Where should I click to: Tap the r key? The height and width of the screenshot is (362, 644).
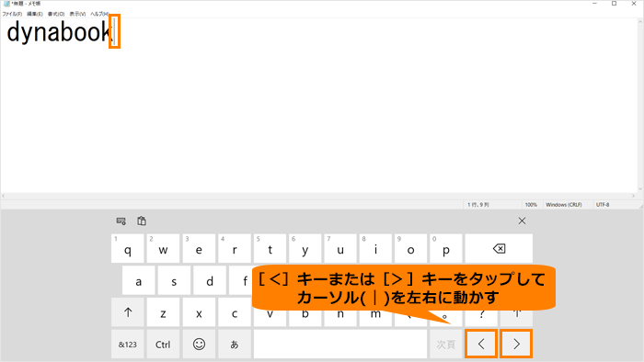click(x=235, y=248)
